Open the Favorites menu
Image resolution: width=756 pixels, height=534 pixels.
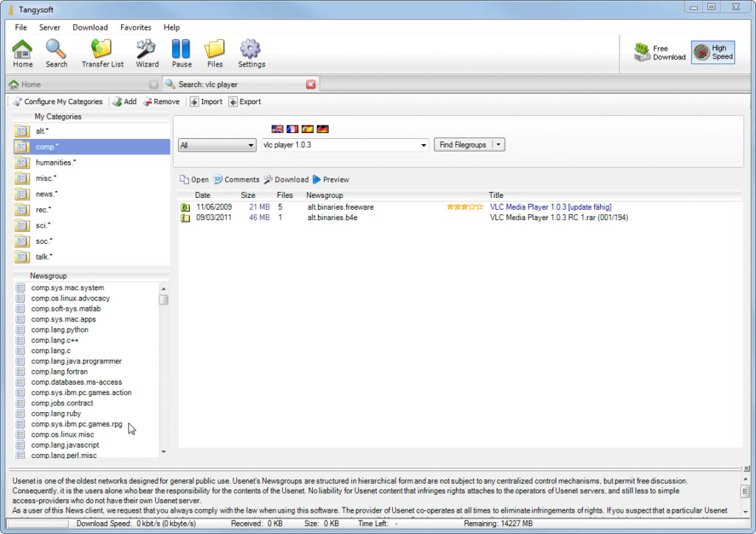click(135, 27)
